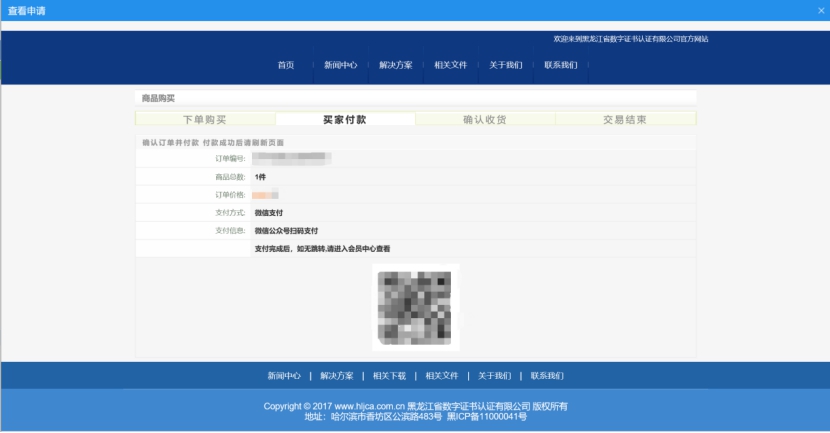Viewport: 830px width, 433px height.
Task: Go to 首页 in the top navigation
Action: (286, 65)
